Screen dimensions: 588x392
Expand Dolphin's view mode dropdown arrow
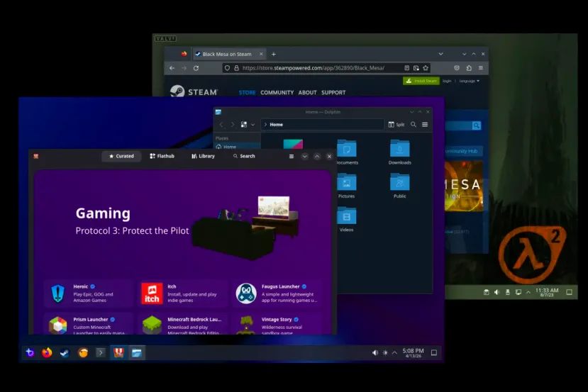click(253, 125)
